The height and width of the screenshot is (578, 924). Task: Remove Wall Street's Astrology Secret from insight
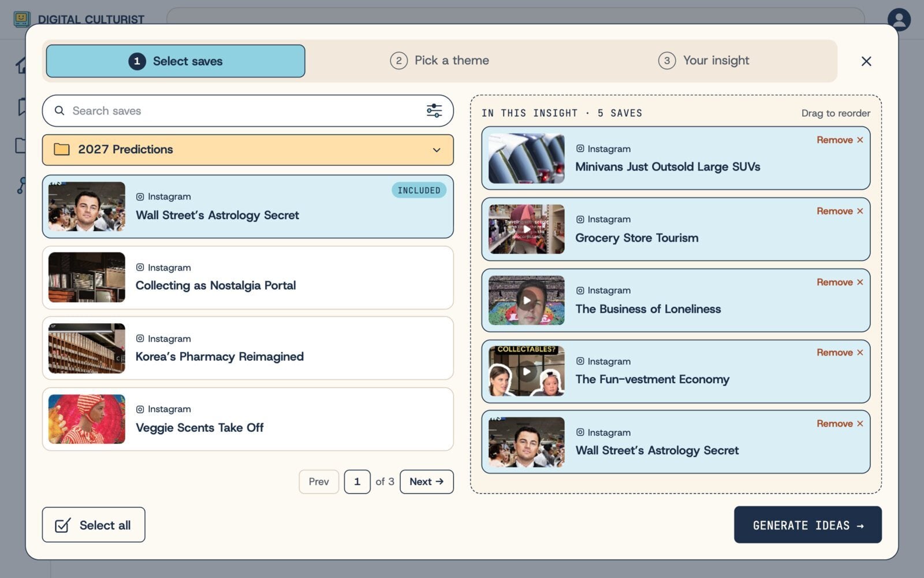(x=840, y=424)
